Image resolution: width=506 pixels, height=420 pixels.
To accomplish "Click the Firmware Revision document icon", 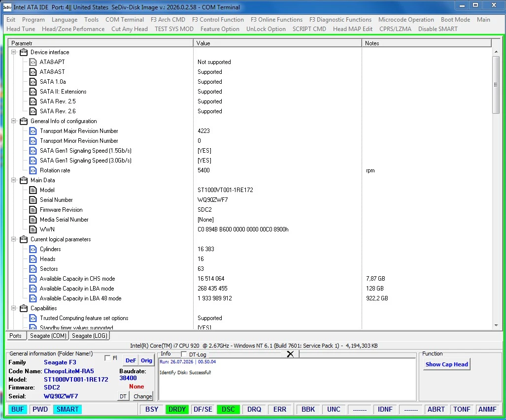I will (x=33, y=209).
